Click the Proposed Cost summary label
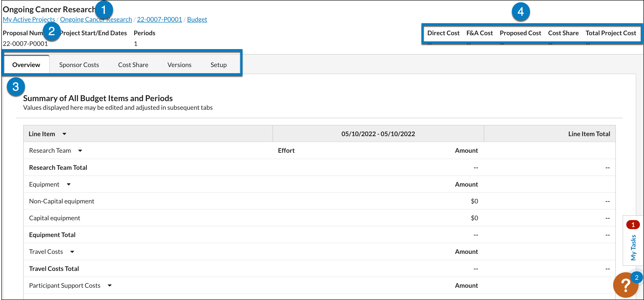644x300 pixels. coord(520,33)
